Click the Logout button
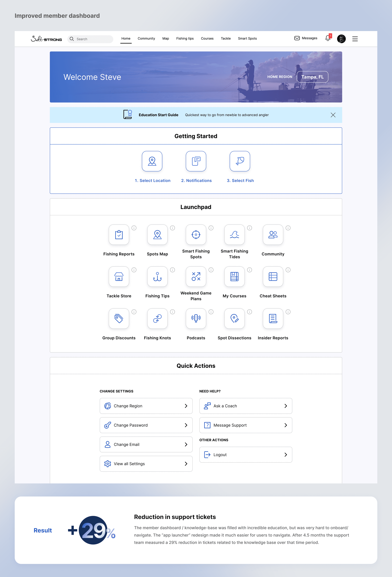 [x=246, y=455]
